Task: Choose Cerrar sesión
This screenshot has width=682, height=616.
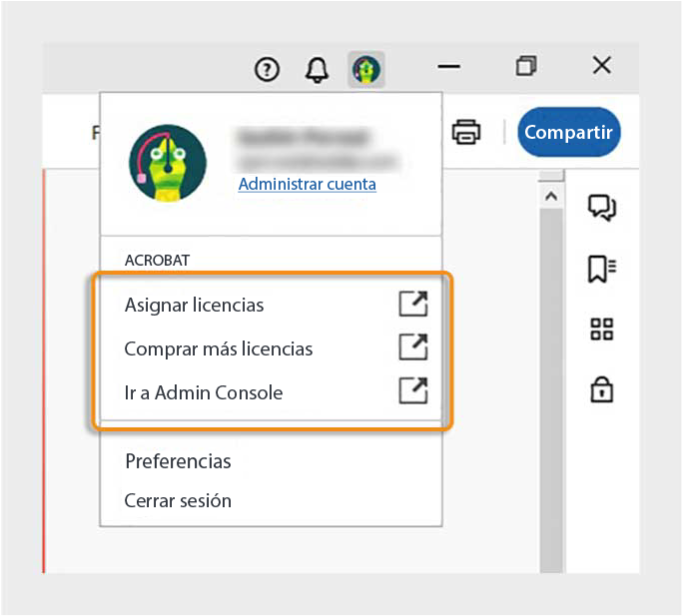Action: tap(178, 501)
